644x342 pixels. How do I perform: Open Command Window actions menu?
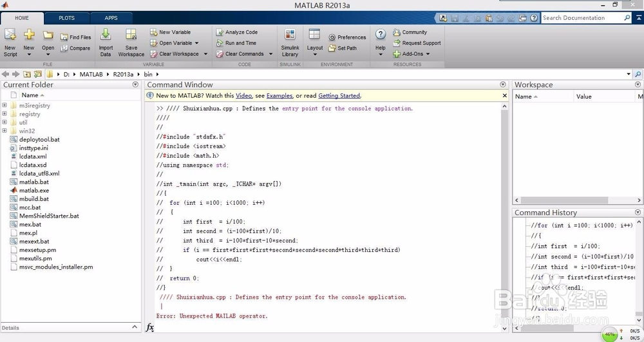click(503, 84)
